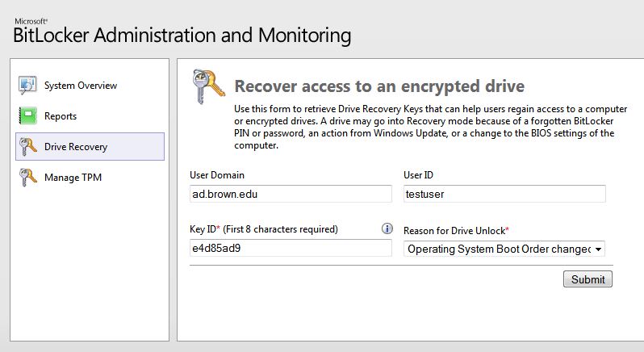Submit the drive recovery form
644x352 pixels.
tap(588, 279)
